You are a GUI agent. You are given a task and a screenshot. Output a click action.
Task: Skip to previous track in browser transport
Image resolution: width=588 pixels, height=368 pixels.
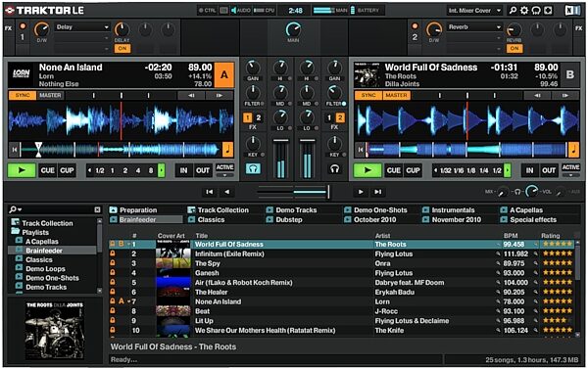click(x=210, y=192)
